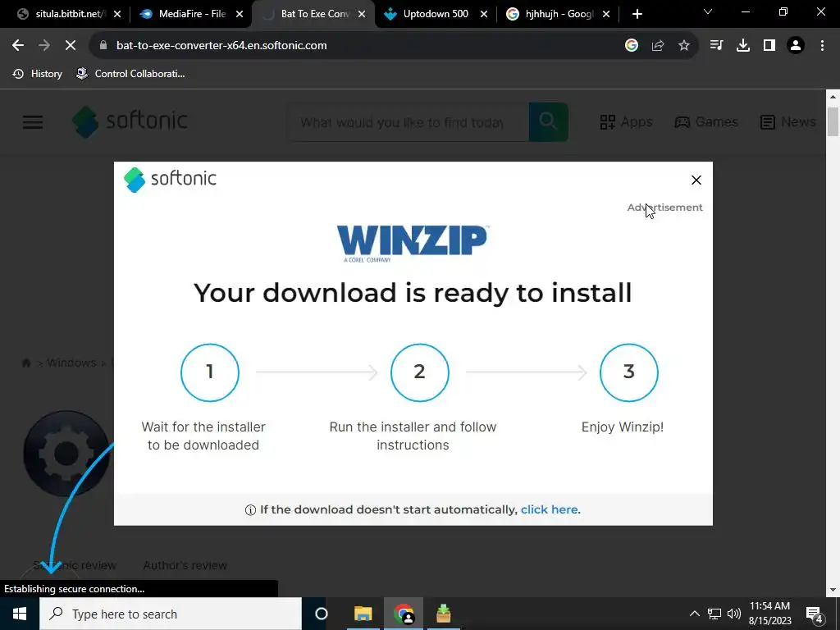Close the MediaFire tab

pos(240,15)
